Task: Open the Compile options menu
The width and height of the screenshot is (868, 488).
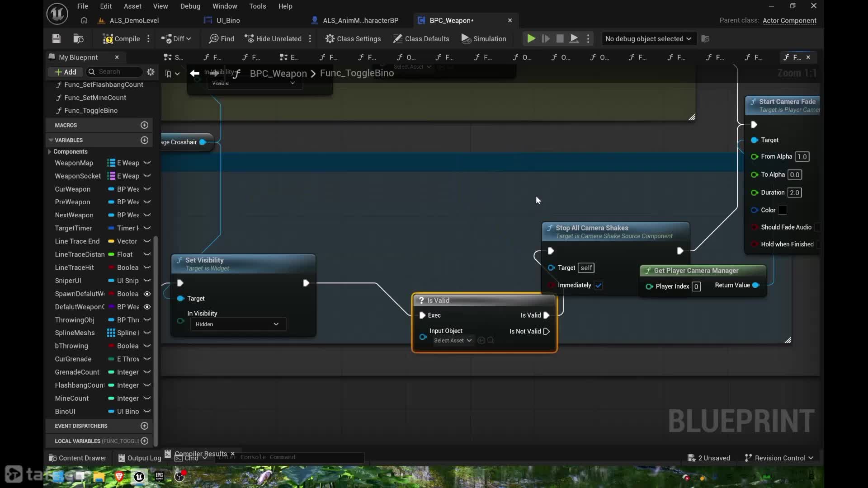Action: 148,39
